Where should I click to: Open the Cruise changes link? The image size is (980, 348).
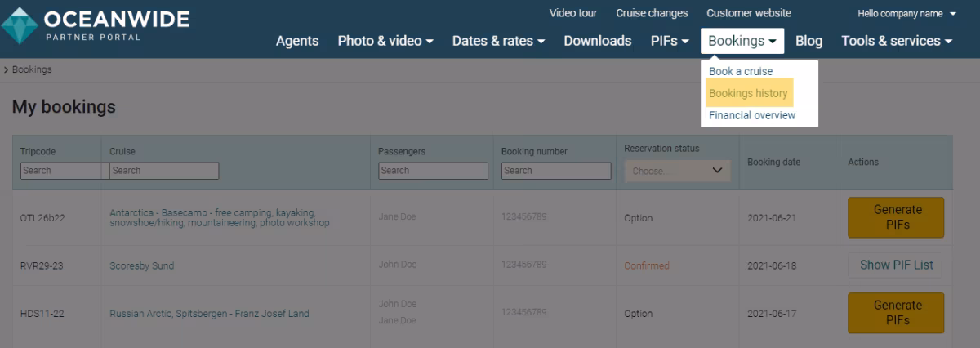click(651, 13)
